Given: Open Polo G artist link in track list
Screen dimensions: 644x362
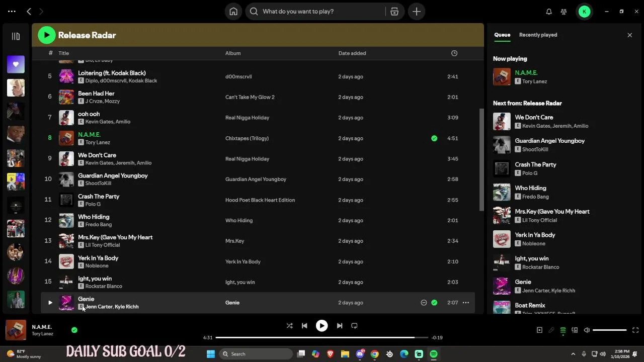Looking at the screenshot, I should 93,204.
